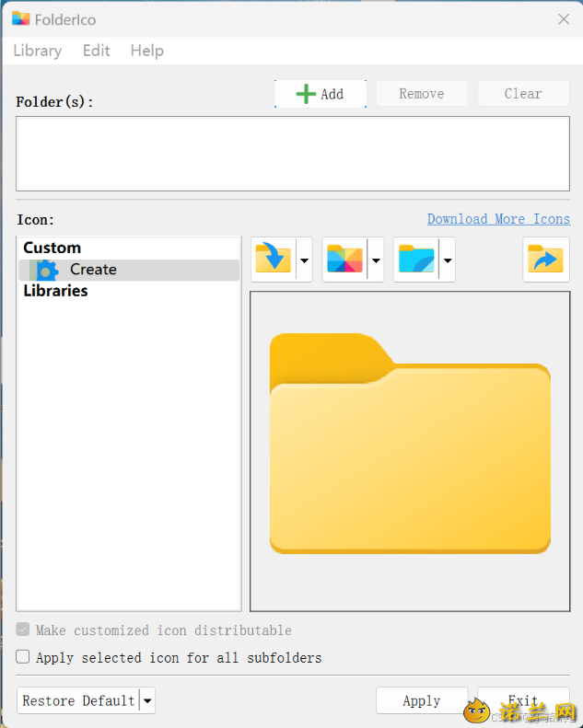583x728 pixels.
Task: Select the blue folder theme button
Action: [416, 259]
